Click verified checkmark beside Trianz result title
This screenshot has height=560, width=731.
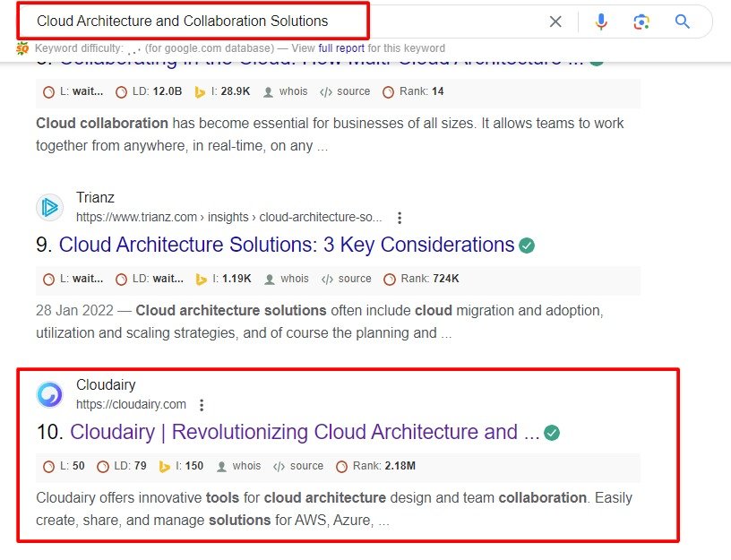coord(527,246)
